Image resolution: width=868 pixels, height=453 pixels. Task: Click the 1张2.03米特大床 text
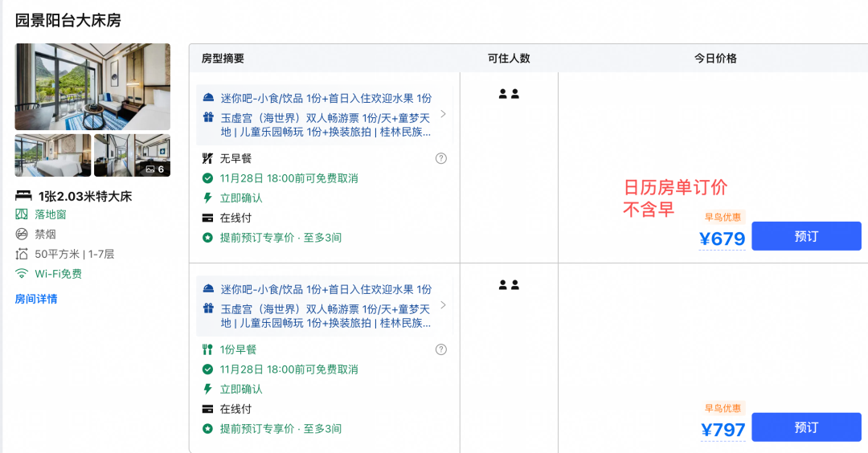click(85, 196)
